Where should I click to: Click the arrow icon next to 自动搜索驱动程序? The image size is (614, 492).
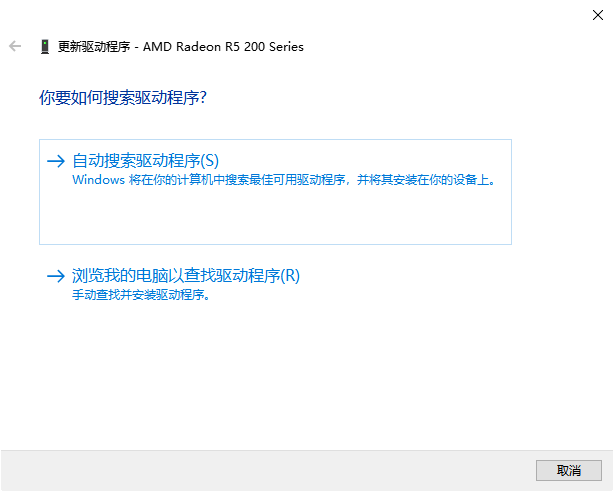(56, 161)
